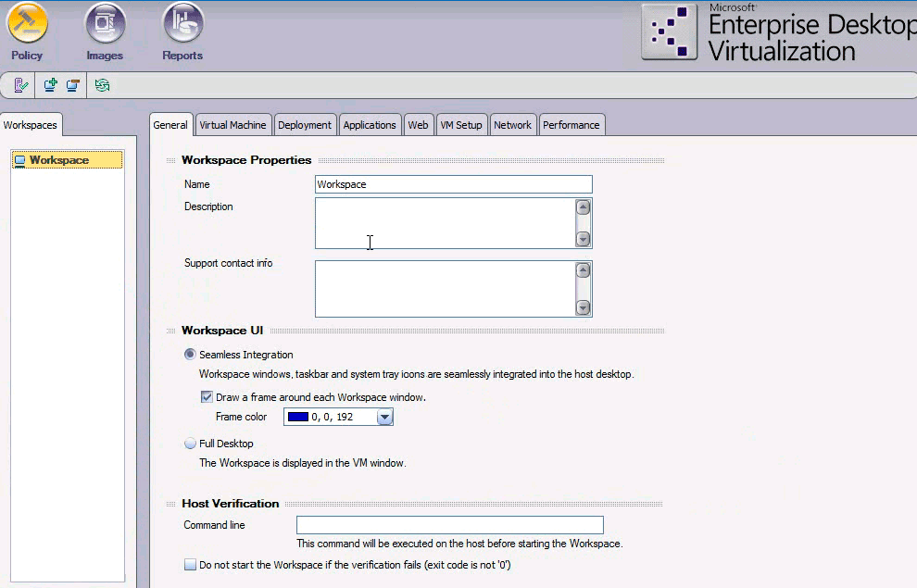Screen dimensions: 917x588
Task: Switch to the Virtual Machine tab
Action: pos(232,125)
